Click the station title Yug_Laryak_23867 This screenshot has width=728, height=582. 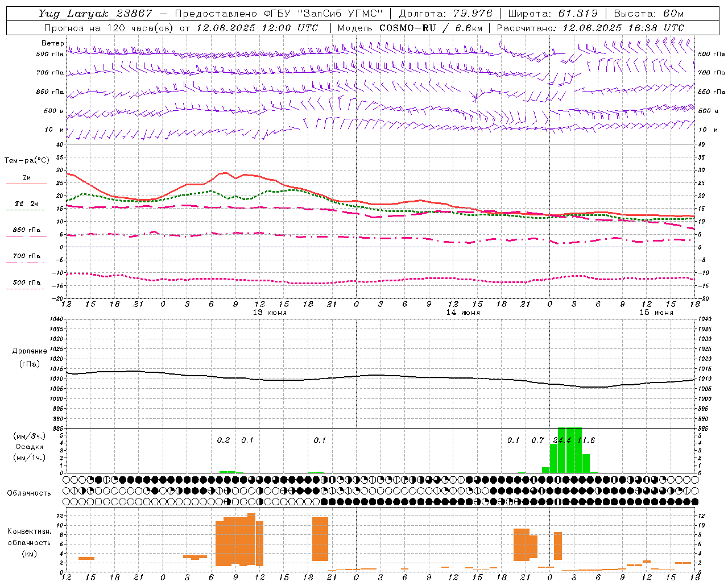coord(95,14)
